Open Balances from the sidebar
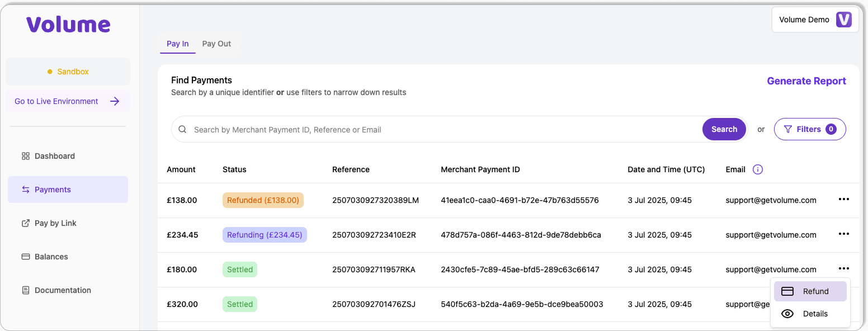 coord(68,257)
